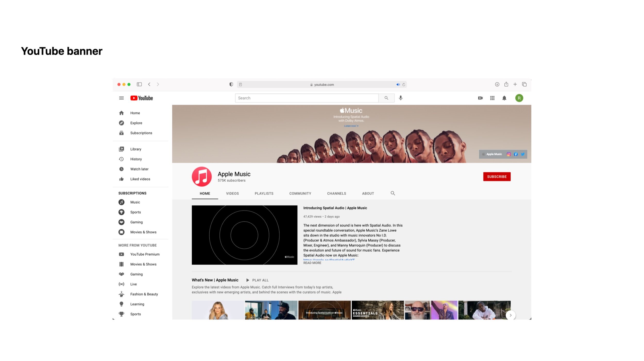The image size is (644, 361).
Task: Open the ESSENTIALS Maren Morris thumbnail
Action: [378, 310]
